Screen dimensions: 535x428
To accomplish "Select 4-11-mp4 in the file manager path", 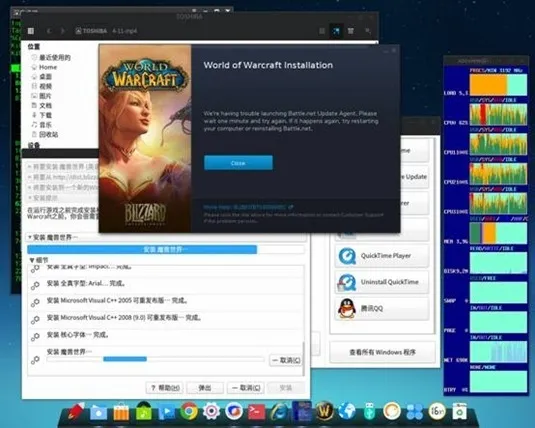I will tap(124, 31).
